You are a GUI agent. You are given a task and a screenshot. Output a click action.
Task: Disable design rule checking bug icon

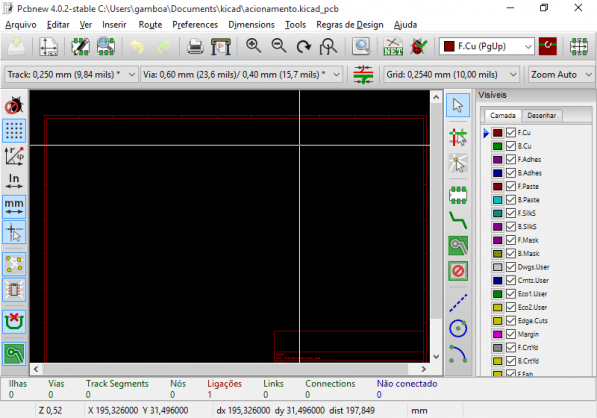click(x=14, y=105)
